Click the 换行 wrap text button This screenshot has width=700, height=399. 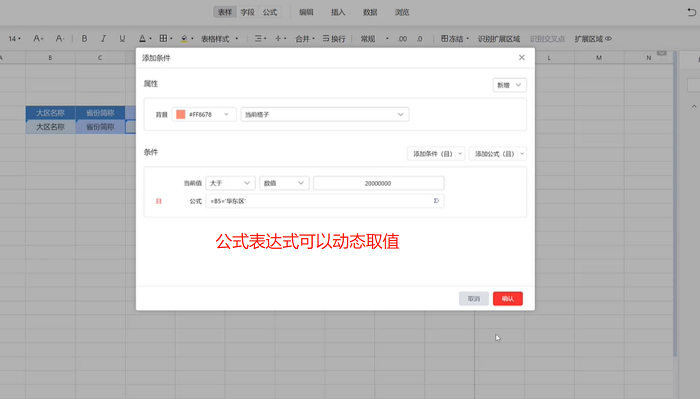click(334, 39)
